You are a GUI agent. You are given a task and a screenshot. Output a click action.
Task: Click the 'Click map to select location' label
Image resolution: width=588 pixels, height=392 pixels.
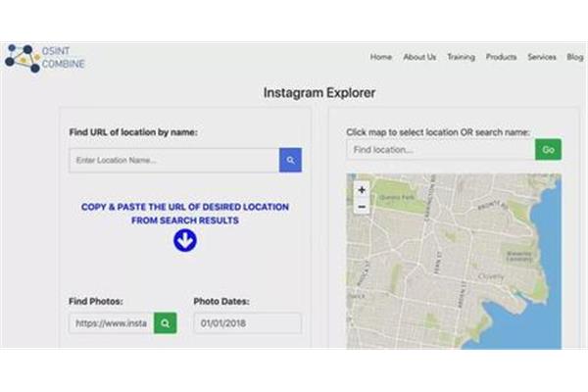(438, 132)
